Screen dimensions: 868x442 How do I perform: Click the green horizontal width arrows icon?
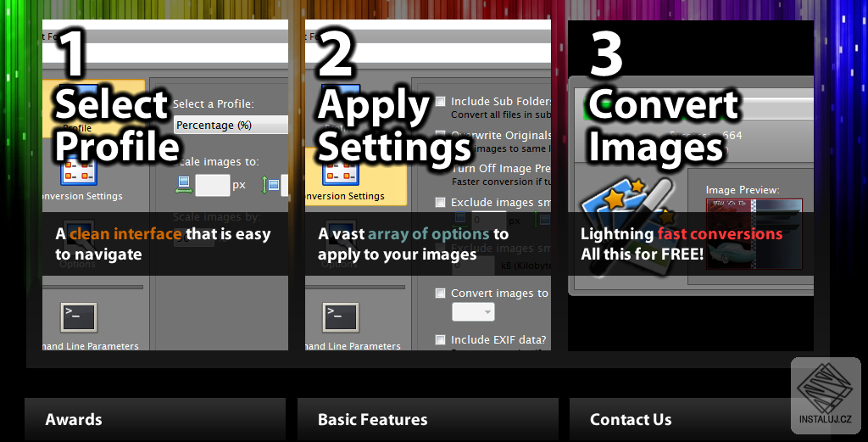tap(184, 185)
